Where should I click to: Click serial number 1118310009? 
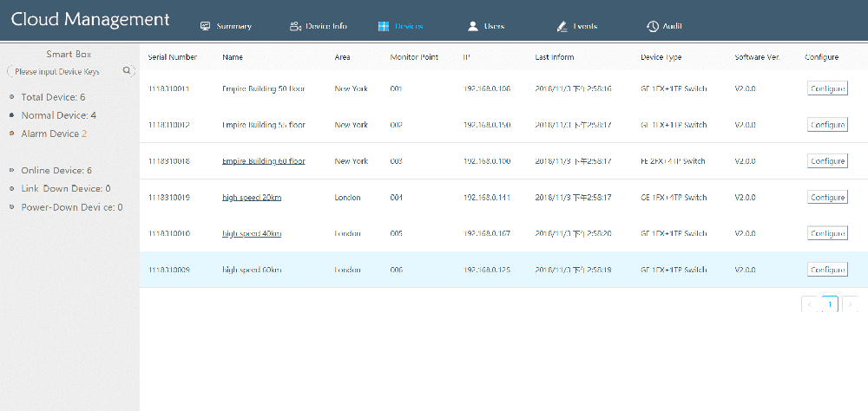click(169, 270)
